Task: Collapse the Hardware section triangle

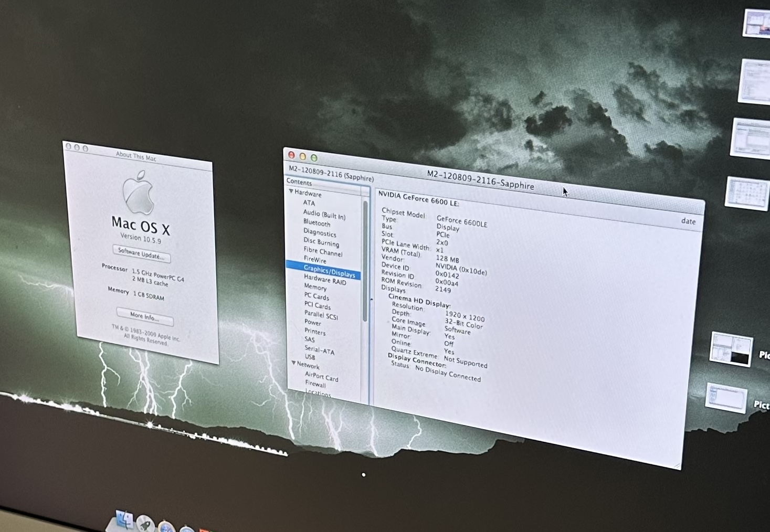Action: coord(291,191)
